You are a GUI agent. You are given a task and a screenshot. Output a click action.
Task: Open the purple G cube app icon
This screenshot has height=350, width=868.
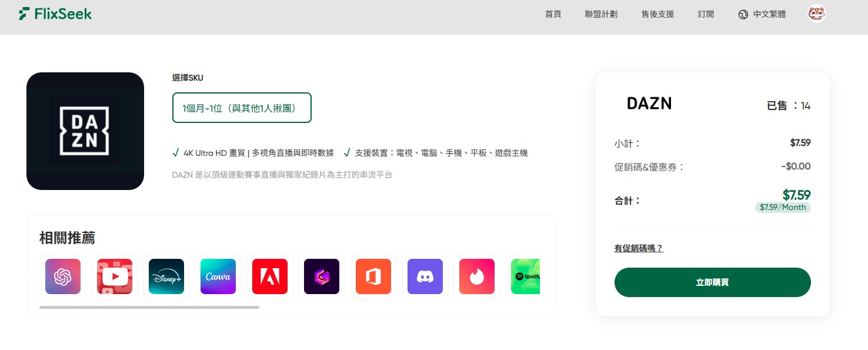[322, 276]
